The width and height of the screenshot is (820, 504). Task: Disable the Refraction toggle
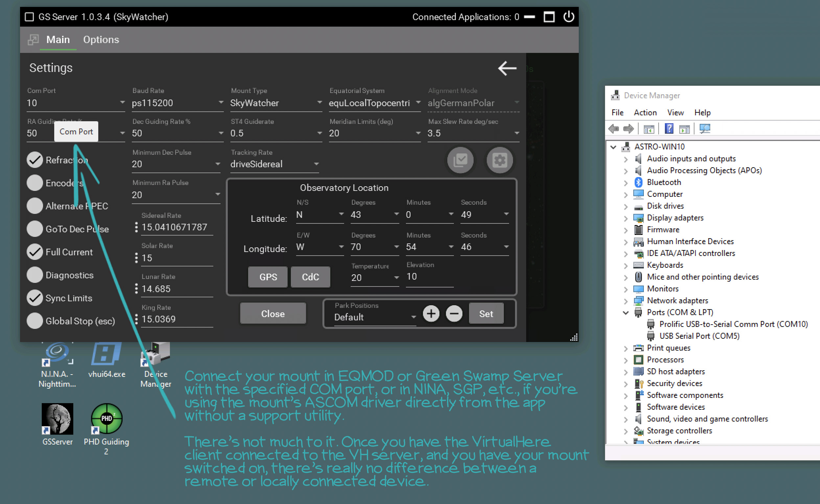pyautogui.click(x=35, y=160)
